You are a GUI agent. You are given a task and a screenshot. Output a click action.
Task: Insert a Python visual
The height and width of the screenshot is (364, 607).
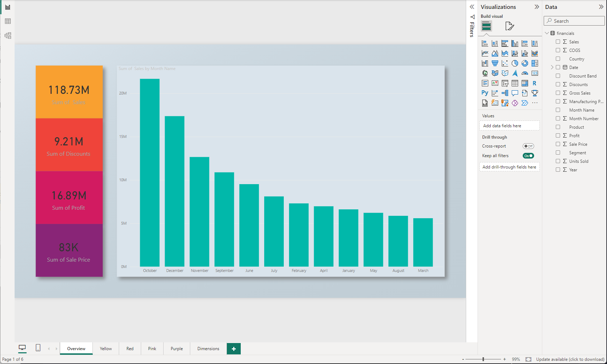click(x=485, y=93)
